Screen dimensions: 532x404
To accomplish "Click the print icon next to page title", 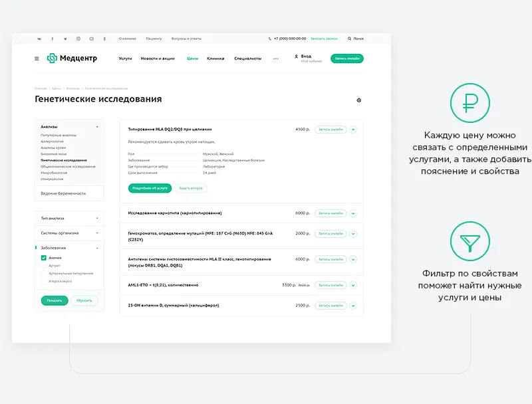I will [359, 100].
